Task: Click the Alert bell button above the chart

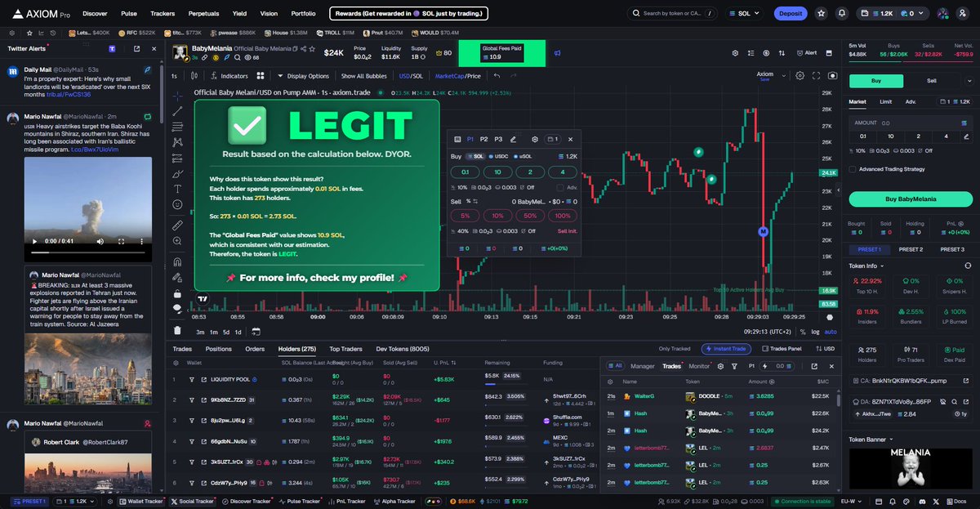Action: [x=806, y=52]
